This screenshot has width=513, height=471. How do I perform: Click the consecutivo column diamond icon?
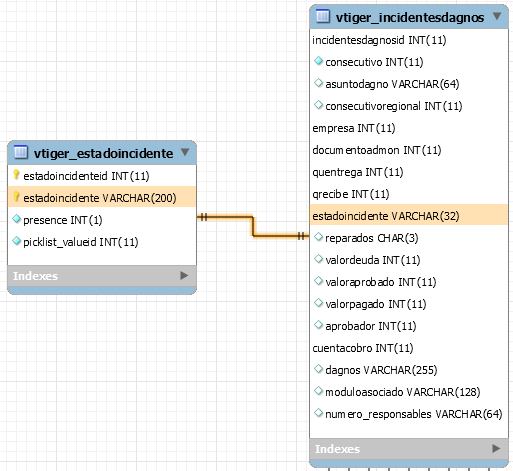318,61
